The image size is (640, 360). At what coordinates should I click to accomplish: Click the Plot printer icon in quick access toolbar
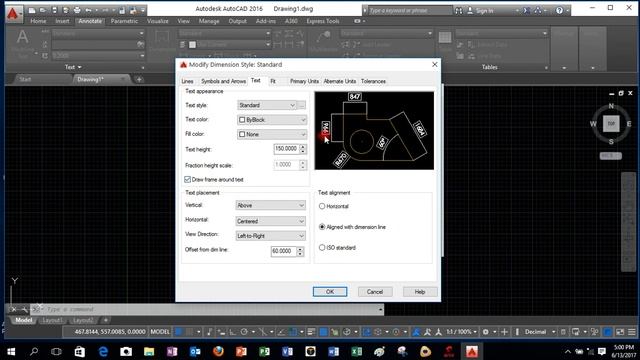[x=77, y=10]
